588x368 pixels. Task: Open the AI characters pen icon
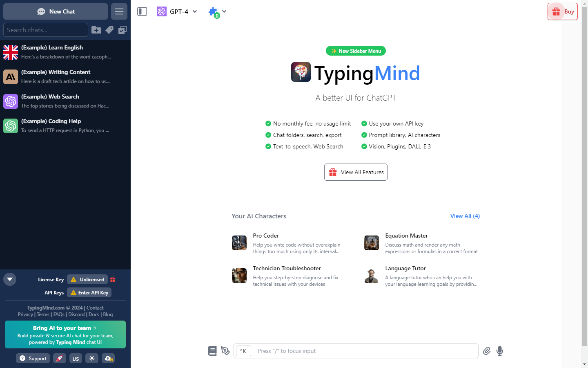pos(225,351)
